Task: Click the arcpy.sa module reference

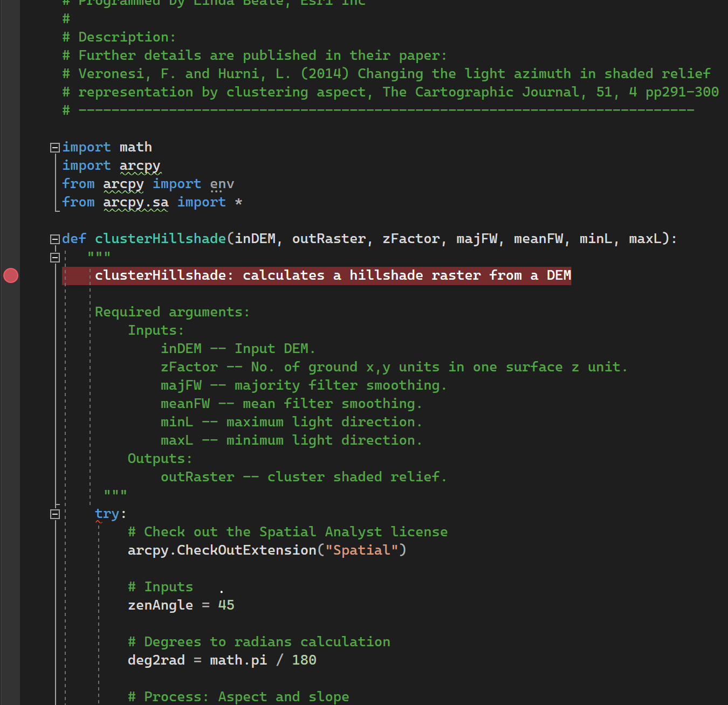Action: tap(135, 202)
